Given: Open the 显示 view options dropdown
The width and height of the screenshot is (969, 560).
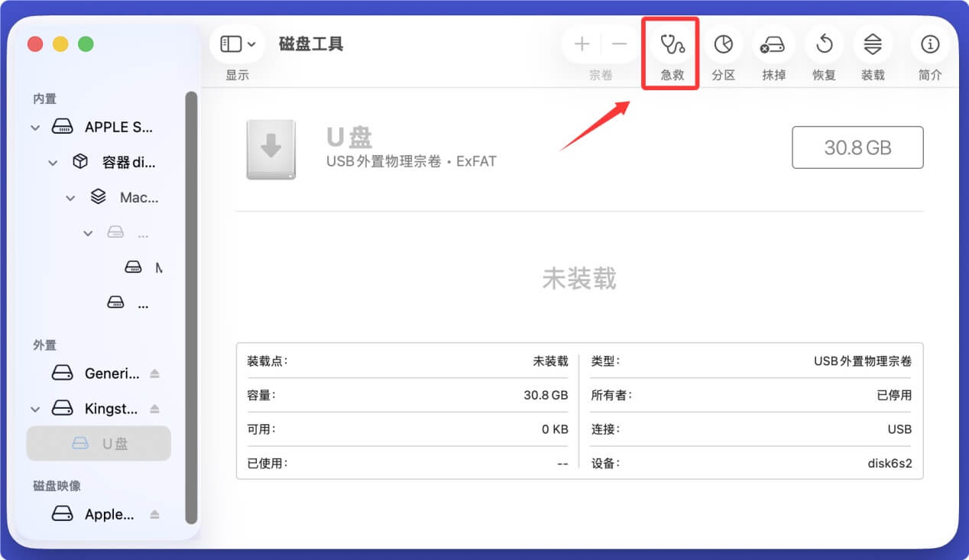Looking at the screenshot, I should (x=252, y=44).
